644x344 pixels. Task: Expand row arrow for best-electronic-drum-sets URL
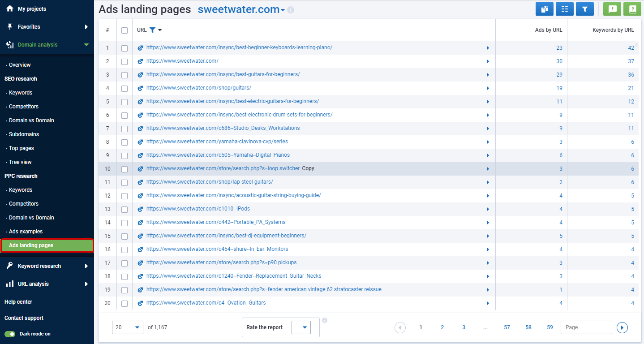(488, 115)
